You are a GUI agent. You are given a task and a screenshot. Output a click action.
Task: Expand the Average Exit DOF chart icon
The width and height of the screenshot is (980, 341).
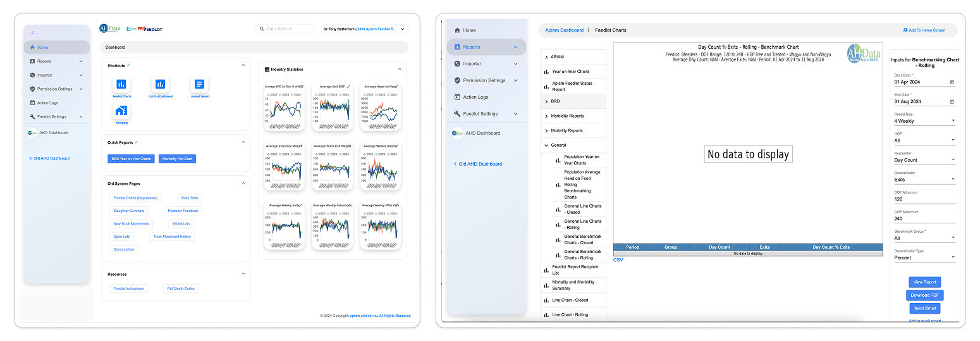(x=348, y=86)
